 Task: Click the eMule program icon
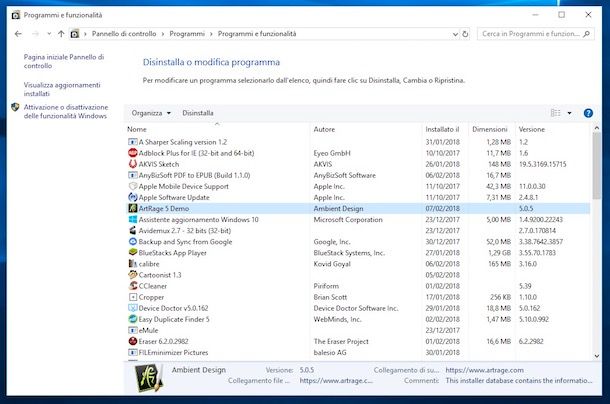133,330
